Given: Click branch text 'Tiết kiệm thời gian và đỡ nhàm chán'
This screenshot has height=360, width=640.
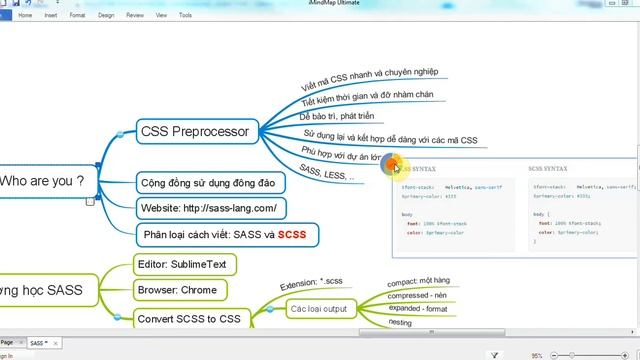Looking at the screenshot, I should point(367,98).
